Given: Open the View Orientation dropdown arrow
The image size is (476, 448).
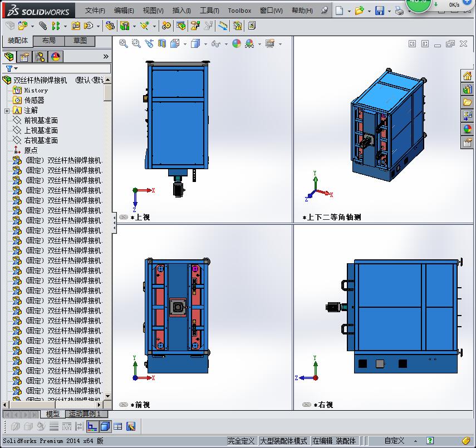Looking at the screenshot, I should pos(185,45).
